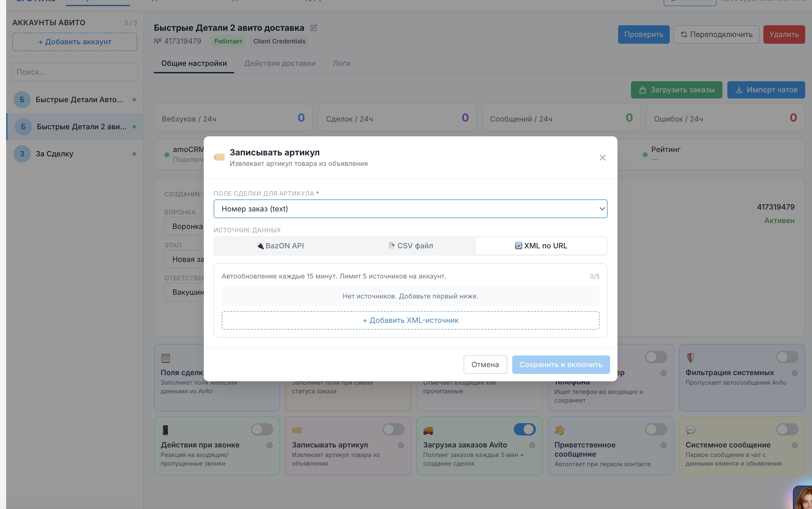The height and width of the screenshot is (509, 812).
Task: Select the Быстрые Детали 2 ави account
Action: pos(75,126)
